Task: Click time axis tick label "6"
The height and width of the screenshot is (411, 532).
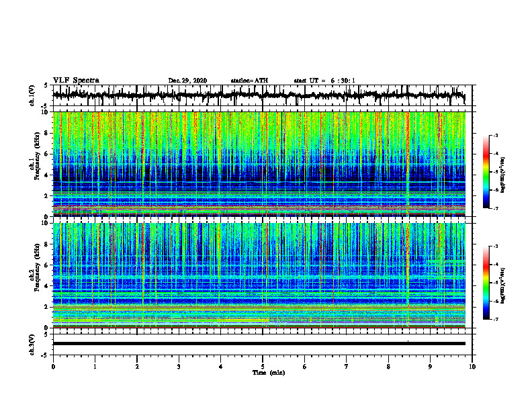Action: tap(305, 367)
